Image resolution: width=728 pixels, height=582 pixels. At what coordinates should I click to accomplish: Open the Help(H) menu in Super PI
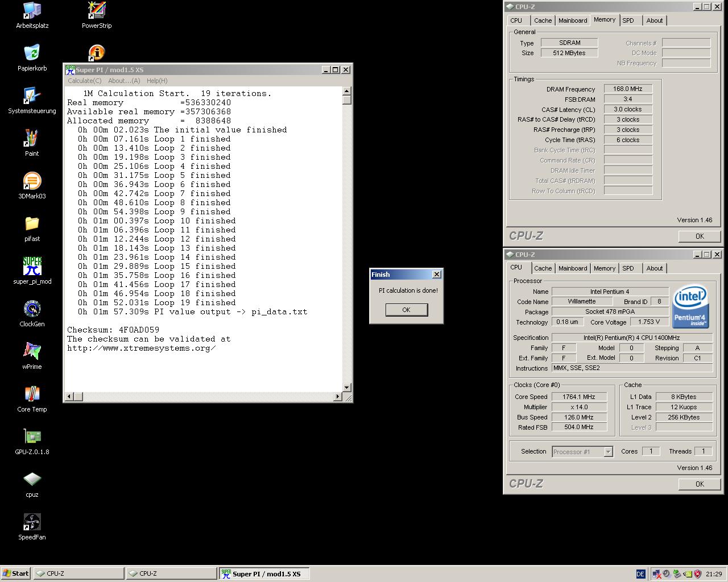pos(157,81)
